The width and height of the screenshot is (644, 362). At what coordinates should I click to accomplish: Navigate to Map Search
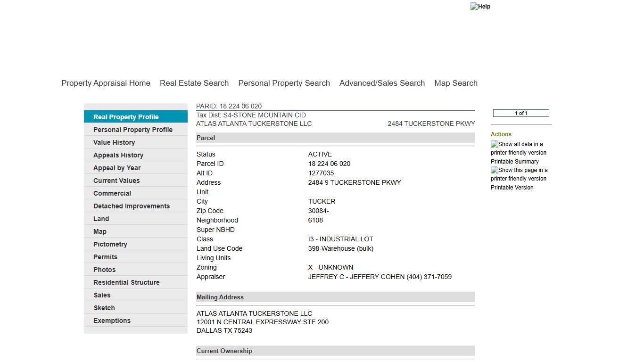click(x=455, y=83)
